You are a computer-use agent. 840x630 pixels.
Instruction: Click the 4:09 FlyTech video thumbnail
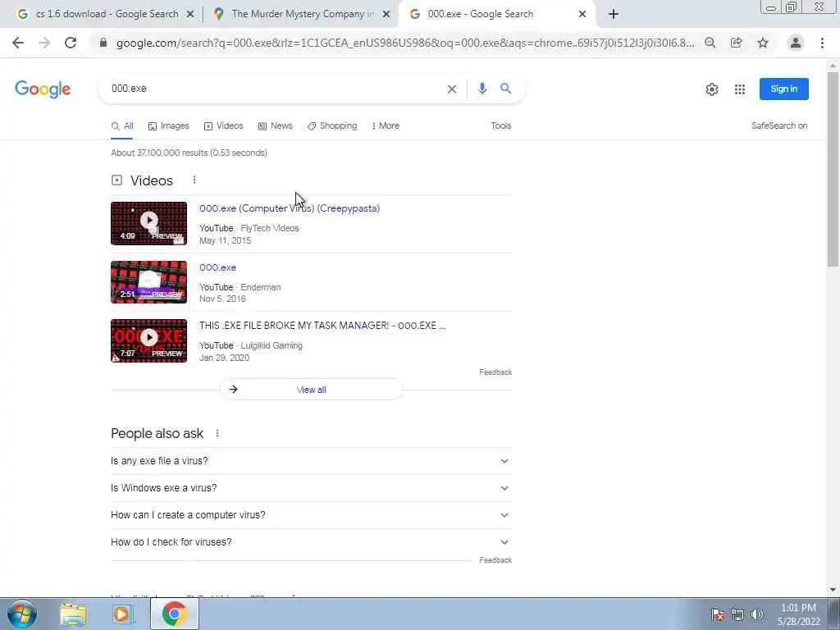pos(149,223)
